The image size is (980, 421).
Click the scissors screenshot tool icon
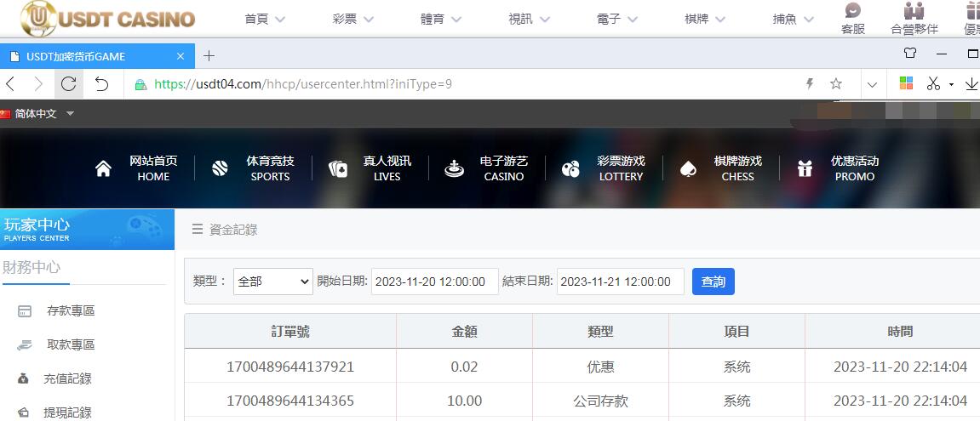934,83
